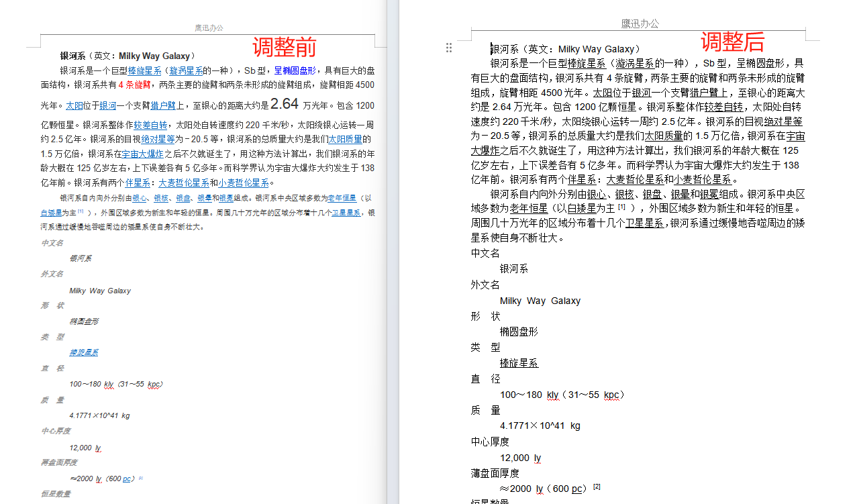This screenshot has height=504, width=857.
Task: Click underlined 大麦哲伦星系 on the right page
Action: click(x=635, y=179)
